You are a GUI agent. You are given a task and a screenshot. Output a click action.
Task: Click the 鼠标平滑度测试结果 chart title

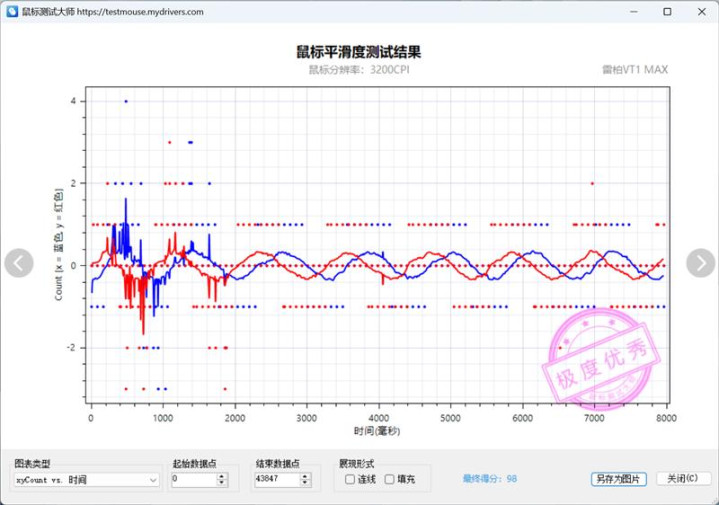click(359, 51)
